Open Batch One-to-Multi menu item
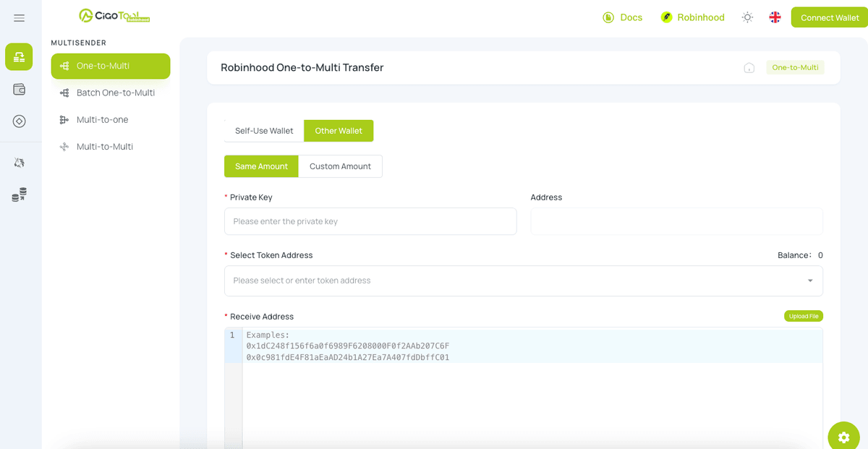 coord(111,93)
